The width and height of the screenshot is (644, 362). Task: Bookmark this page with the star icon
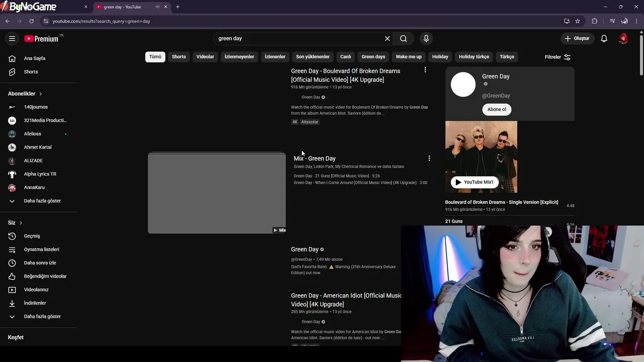[x=578, y=21]
